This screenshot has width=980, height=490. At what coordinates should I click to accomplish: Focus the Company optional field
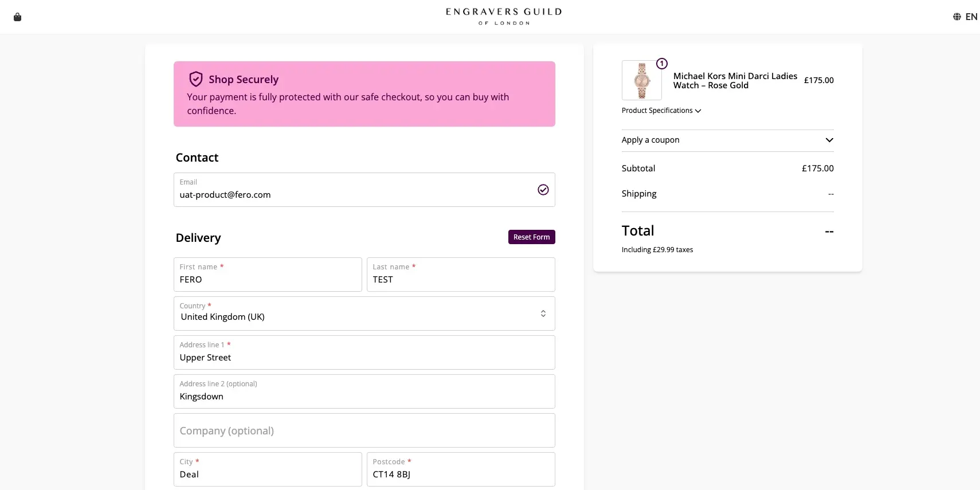click(364, 430)
